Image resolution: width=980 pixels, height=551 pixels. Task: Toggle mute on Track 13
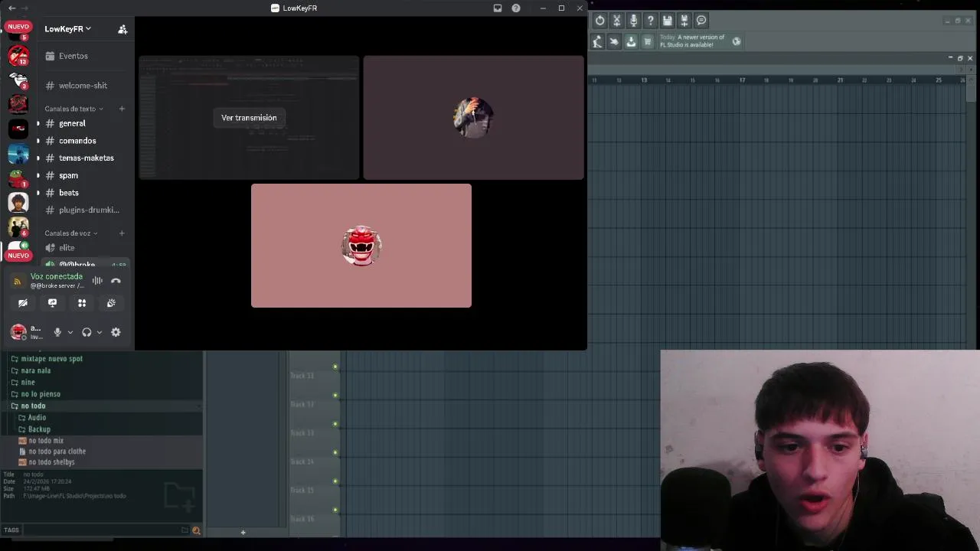335,424
